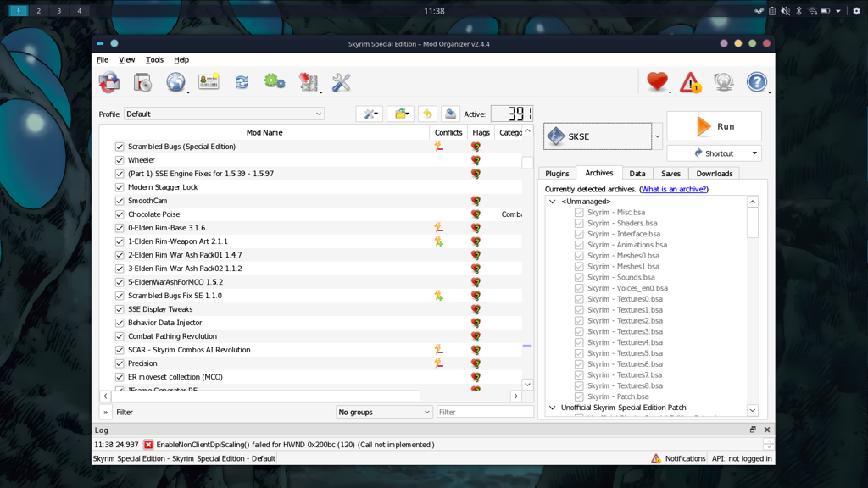
Task: Click the Notifications status bar label
Action: (685, 458)
